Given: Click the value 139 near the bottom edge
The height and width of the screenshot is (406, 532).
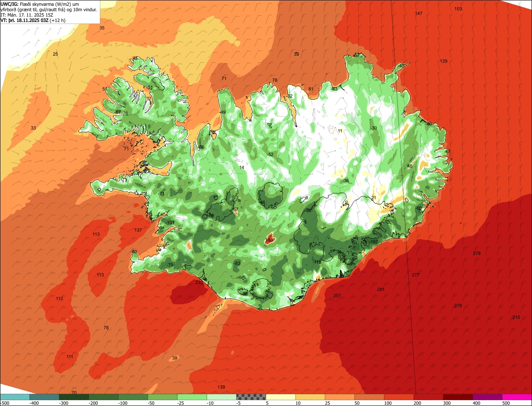Looking at the screenshot, I should pos(221,387).
